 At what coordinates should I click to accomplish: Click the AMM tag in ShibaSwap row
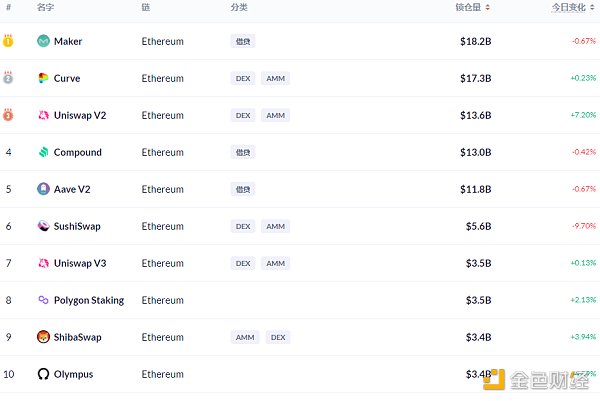point(244,337)
